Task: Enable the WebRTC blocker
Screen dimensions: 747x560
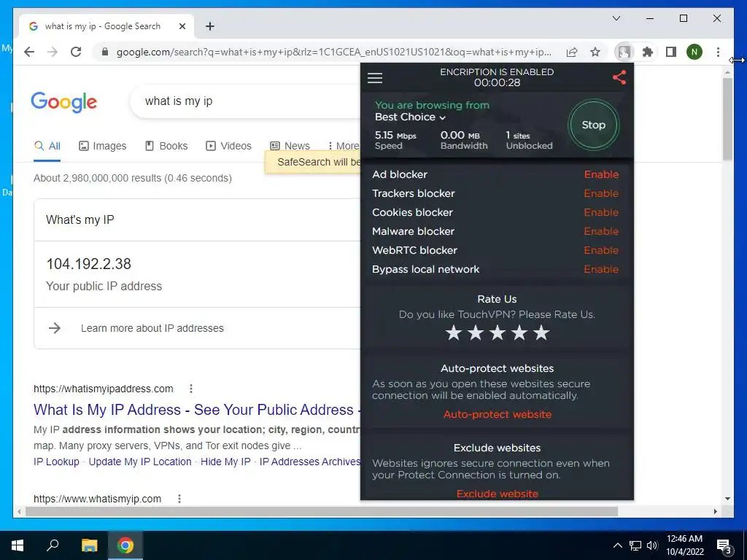Action: tap(601, 251)
